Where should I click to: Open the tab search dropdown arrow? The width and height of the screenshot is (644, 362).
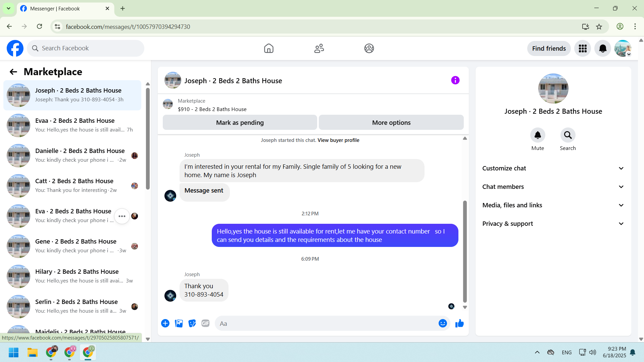click(8, 8)
